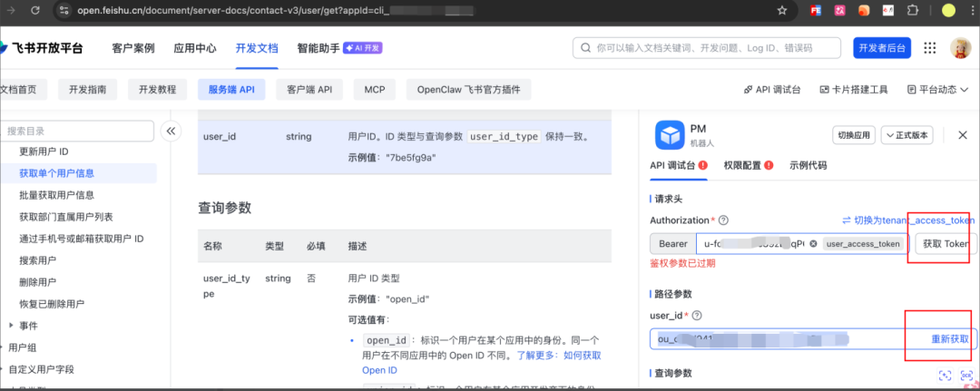Image resolution: width=980 pixels, height=391 pixels.
Task: Switch to 示例代码 panel tab
Action: [808, 165]
